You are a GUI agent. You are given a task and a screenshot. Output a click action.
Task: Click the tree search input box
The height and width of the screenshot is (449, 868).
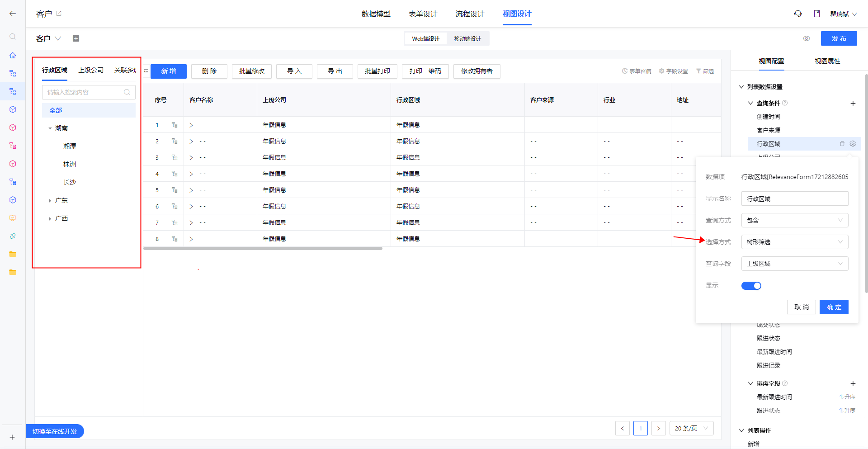(89, 92)
